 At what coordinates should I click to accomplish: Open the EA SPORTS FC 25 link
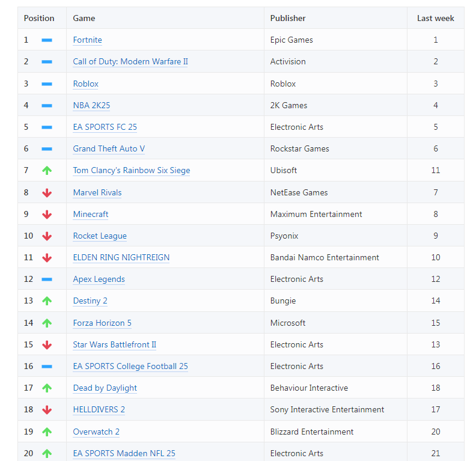click(x=105, y=127)
